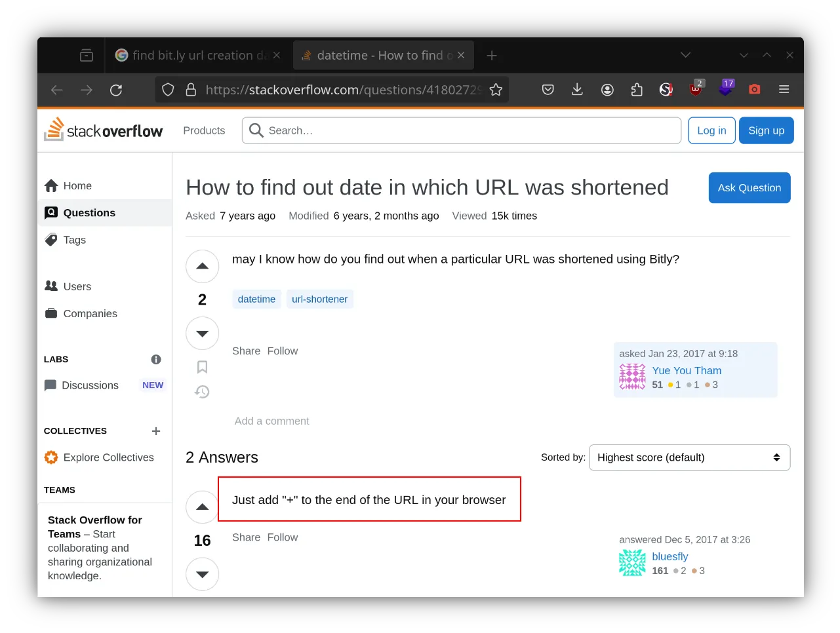Open the Firefox View tab list icon
The image size is (840, 633).
click(x=86, y=56)
